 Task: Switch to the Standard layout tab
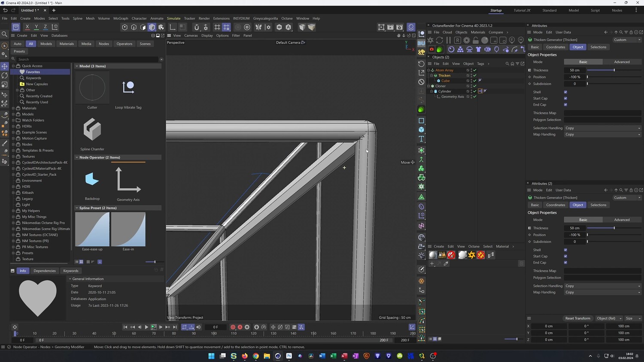pyautogui.click(x=549, y=10)
